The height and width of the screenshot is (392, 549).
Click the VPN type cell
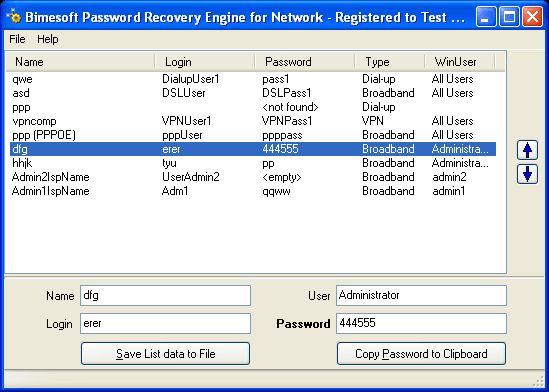(373, 121)
